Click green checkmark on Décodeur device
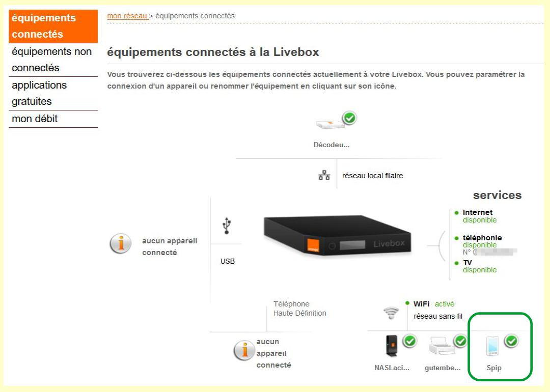 pyautogui.click(x=349, y=118)
